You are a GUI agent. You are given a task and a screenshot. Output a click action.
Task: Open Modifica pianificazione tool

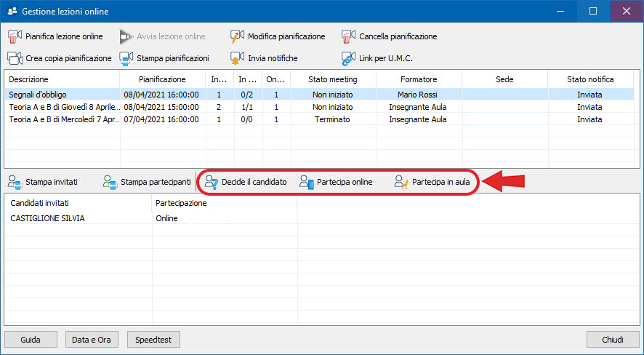coord(278,36)
